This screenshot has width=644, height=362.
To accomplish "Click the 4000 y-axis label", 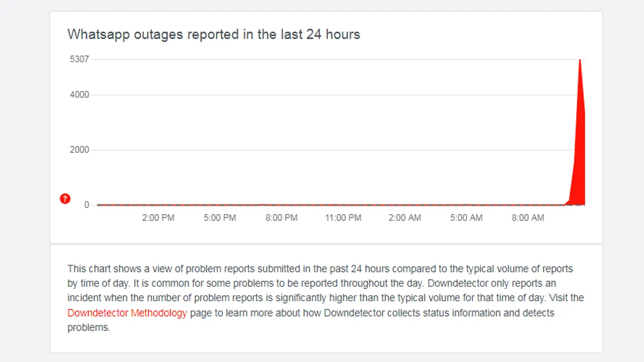I will pyautogui.click(x=79, y=95).
